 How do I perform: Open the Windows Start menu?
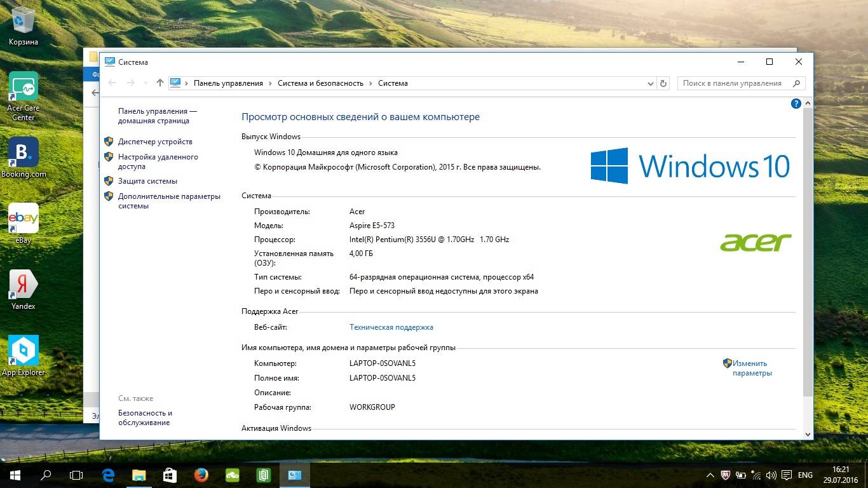click(15, 475)
